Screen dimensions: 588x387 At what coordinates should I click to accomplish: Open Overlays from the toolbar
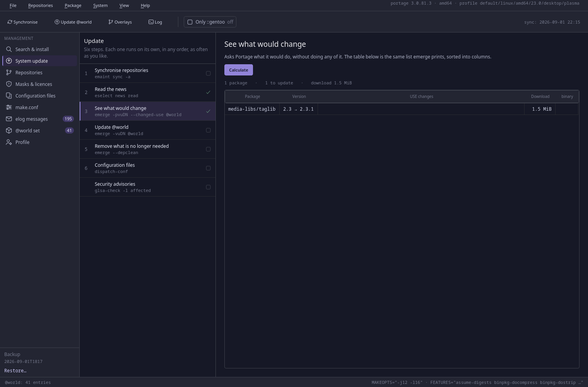click(120, 22)
